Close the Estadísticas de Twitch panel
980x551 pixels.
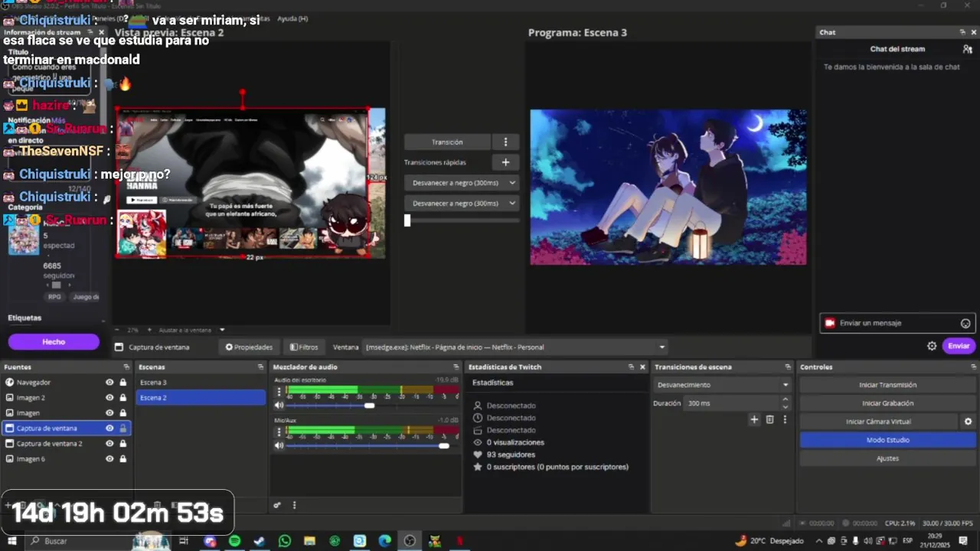point(642,367)
